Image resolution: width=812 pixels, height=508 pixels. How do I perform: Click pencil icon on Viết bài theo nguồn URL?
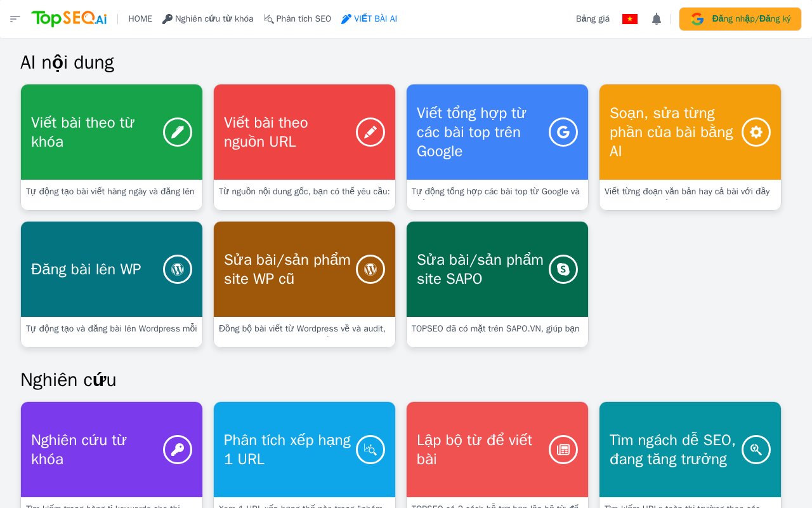[370, 132]
